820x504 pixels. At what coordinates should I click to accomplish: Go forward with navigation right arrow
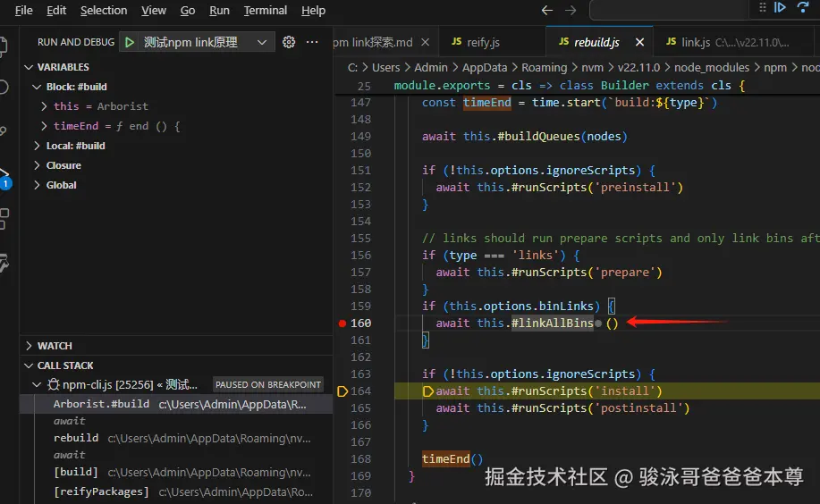point(571,11)
